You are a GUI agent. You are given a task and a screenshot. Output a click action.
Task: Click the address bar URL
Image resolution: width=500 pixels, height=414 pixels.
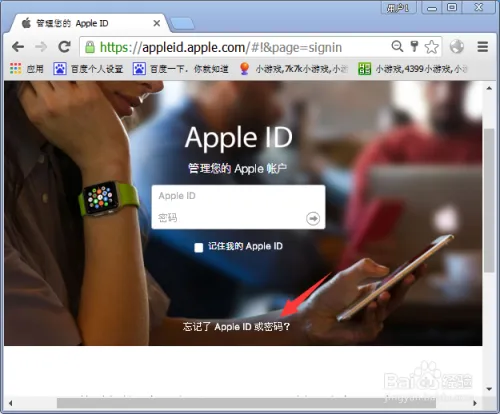pos(221,47)
